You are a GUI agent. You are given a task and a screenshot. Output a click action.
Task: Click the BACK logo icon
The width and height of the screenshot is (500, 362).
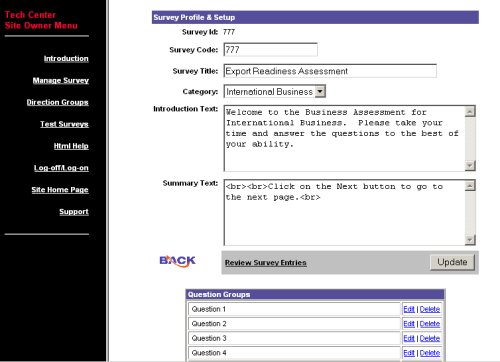[x=177, y=261]
